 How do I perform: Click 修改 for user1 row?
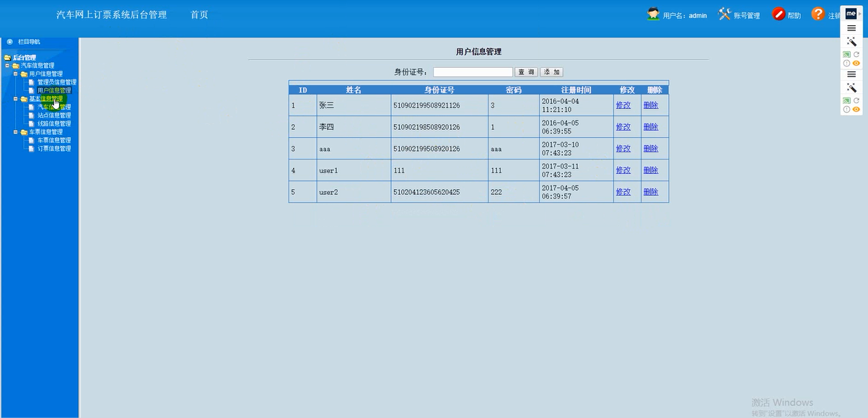(x=623, y=170)
